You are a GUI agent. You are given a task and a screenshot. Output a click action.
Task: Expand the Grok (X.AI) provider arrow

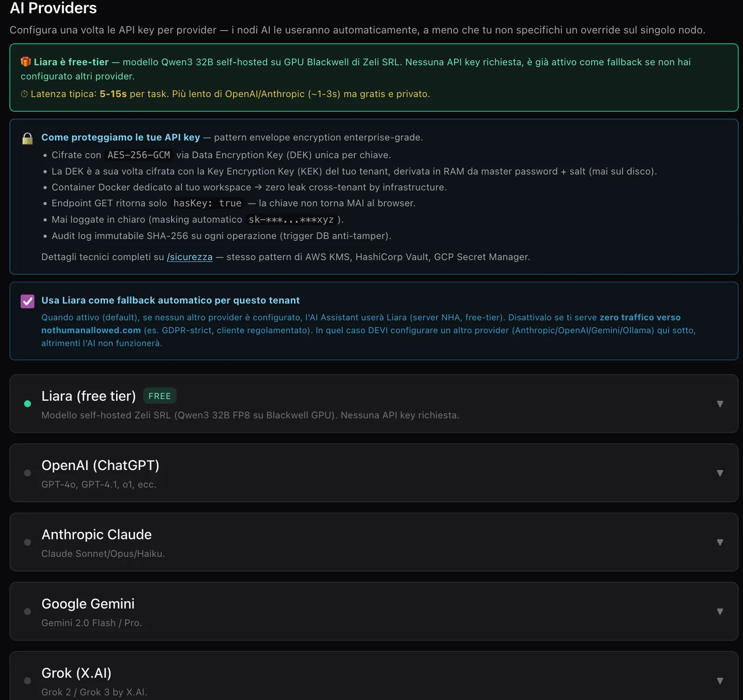click(x=720, y=681)
